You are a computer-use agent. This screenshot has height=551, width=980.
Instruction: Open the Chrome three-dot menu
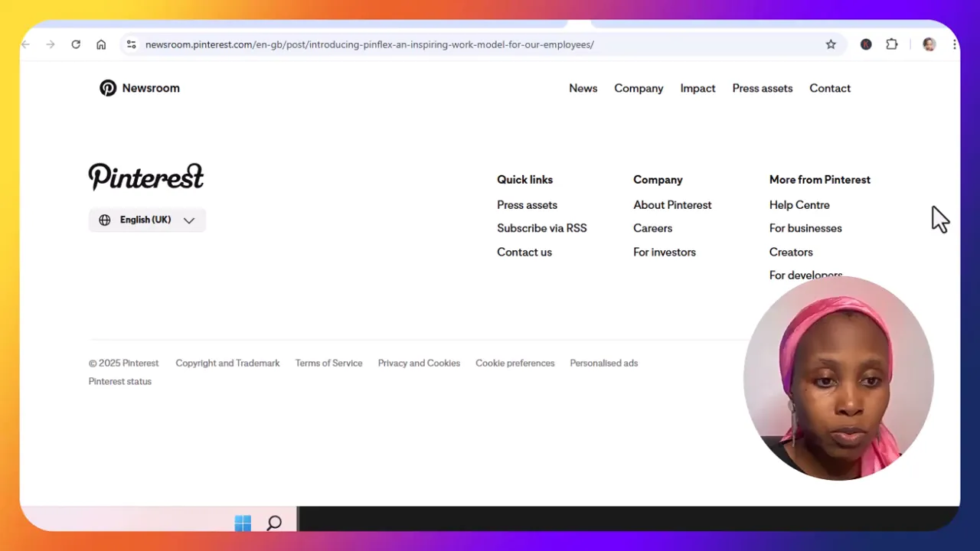(954, 44)
